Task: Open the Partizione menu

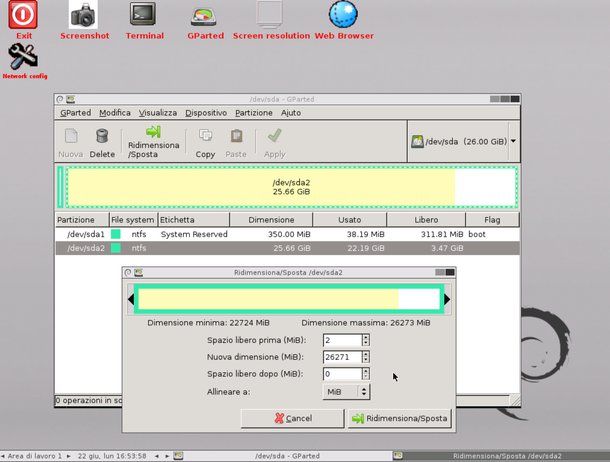Action: pos(253,113)
